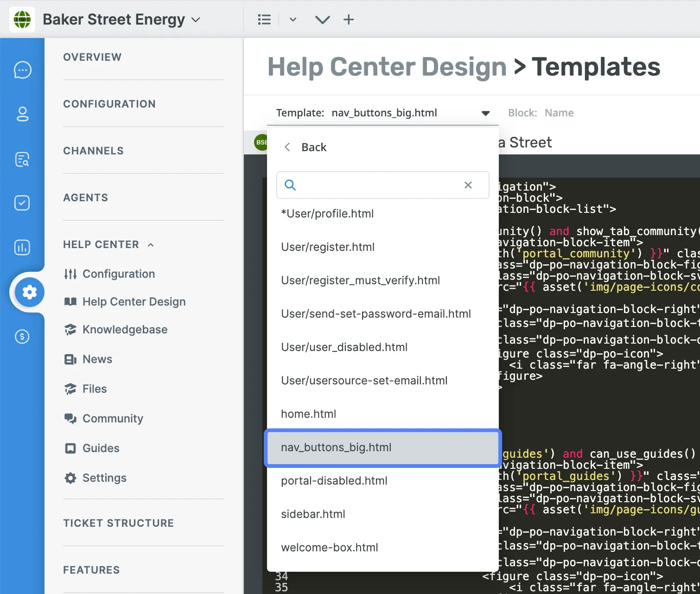Image resolution: width=700 pixels, height=594 pixels.
Task: Select home.html from template list
Action: coord(308,414)
